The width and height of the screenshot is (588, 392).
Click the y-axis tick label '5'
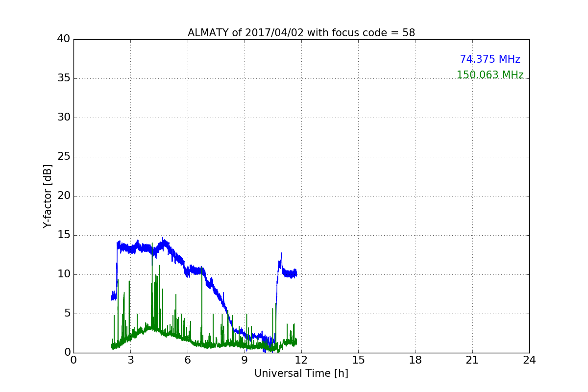[x=67, y=314]
